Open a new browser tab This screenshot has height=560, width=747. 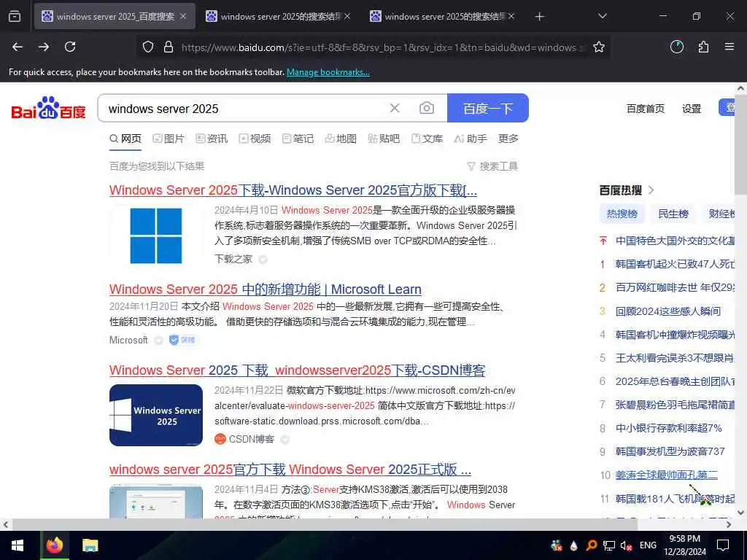[539, 17]
